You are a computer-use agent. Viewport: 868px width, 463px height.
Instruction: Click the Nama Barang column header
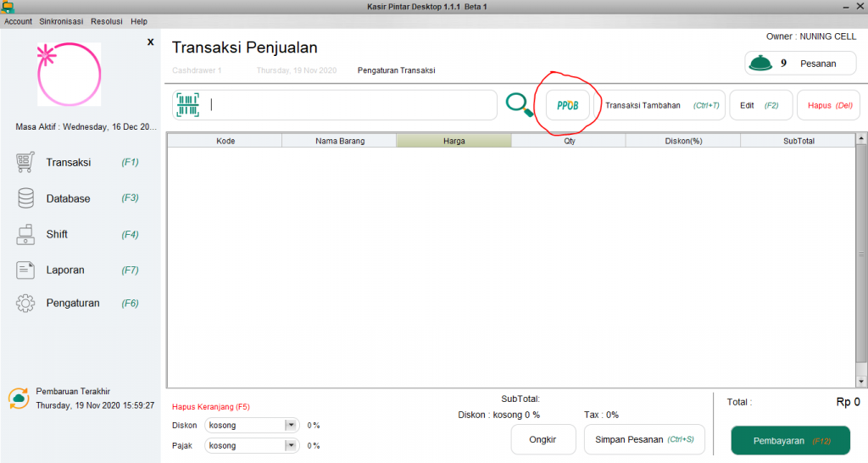pyautogui.click(x=339, y=141)
